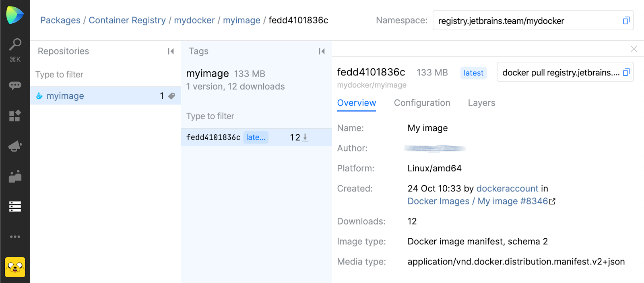Switch to the Layers tab
The height and width of the screenshot is (283, 644).
tap(481, 103)
